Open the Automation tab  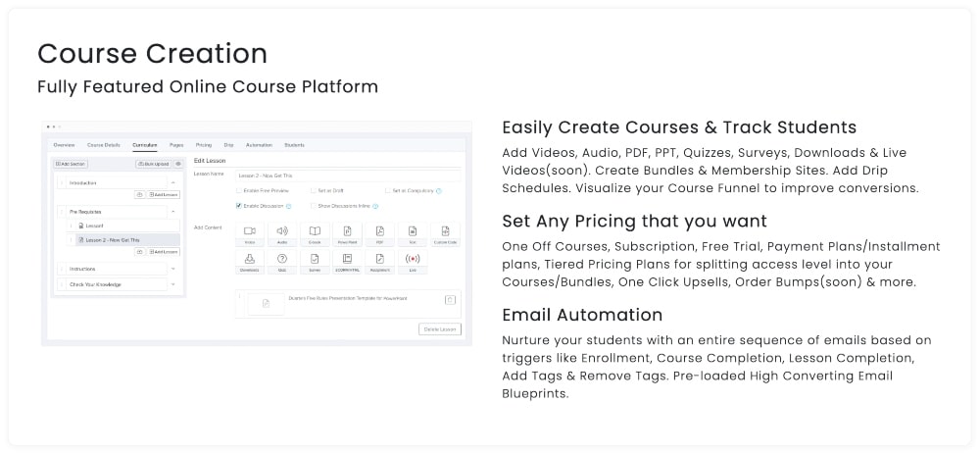point(259,145)
